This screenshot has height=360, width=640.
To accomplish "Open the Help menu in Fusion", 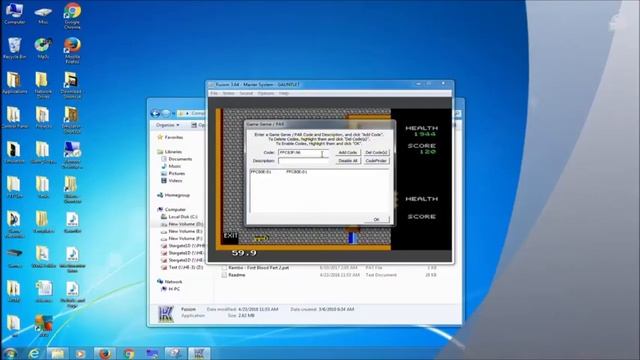I will pos(284,93).
